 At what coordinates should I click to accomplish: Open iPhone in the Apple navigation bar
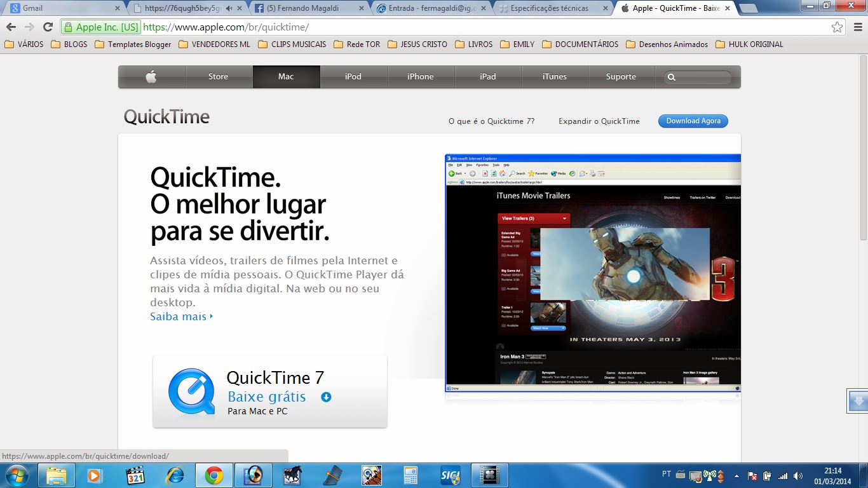coord(421,77)
